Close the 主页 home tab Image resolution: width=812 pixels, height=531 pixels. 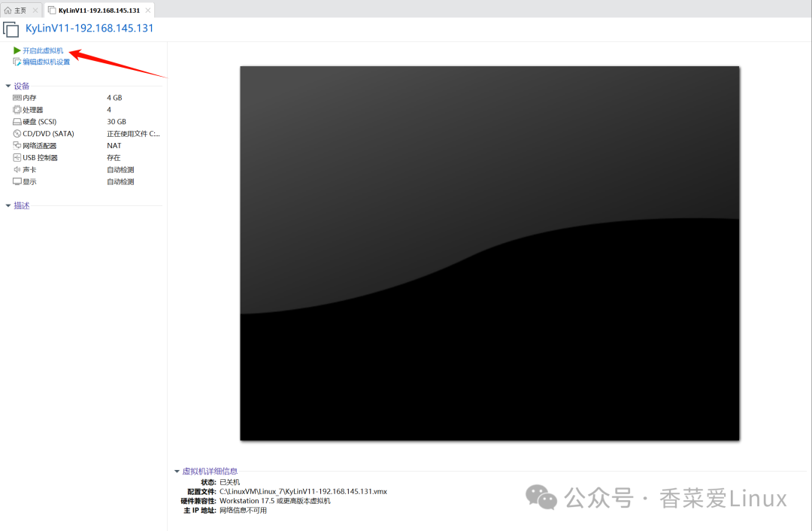click(35, 11)
